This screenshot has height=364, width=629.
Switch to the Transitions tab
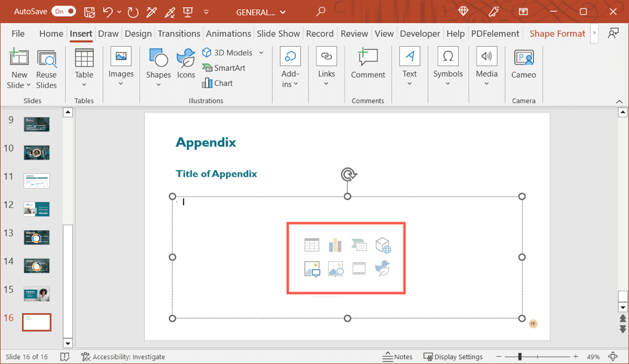(179, 34)
